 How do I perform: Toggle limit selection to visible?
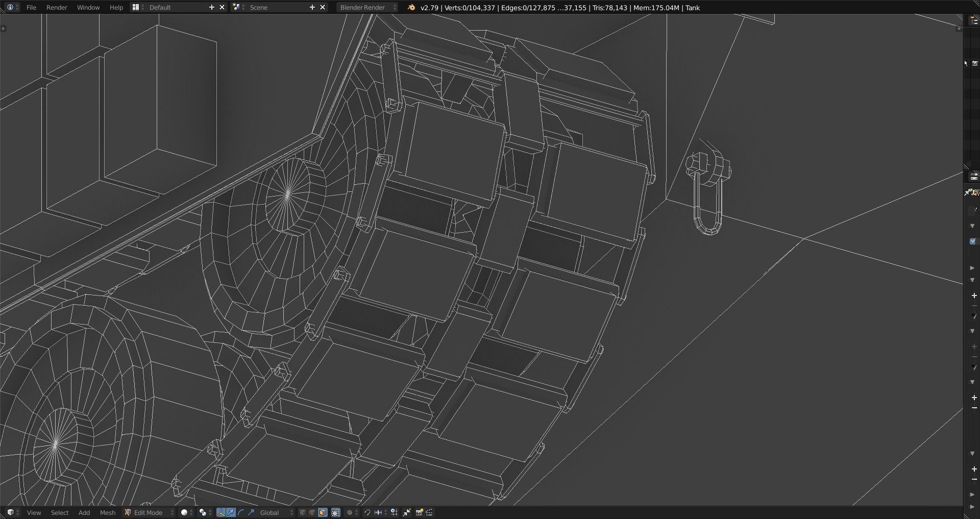tap(336, 512)
